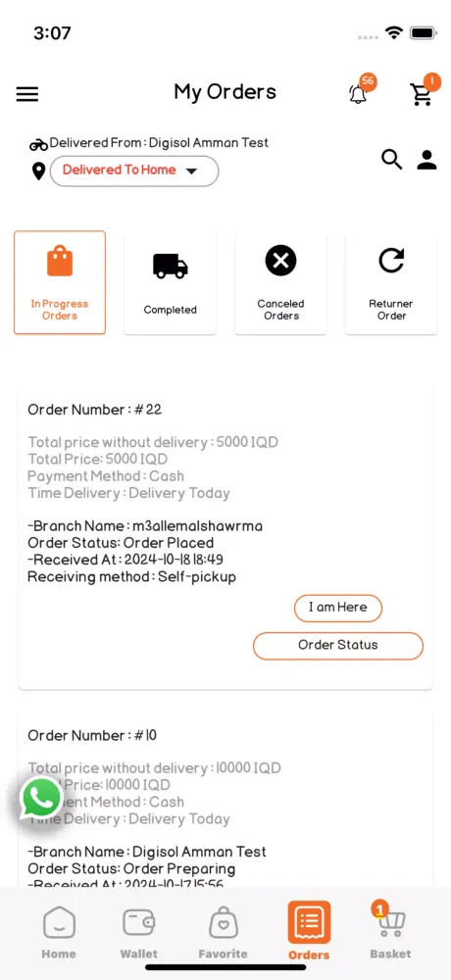451x980 pixels.
Task: Open the Wallet tab
Action: point(139,933)
